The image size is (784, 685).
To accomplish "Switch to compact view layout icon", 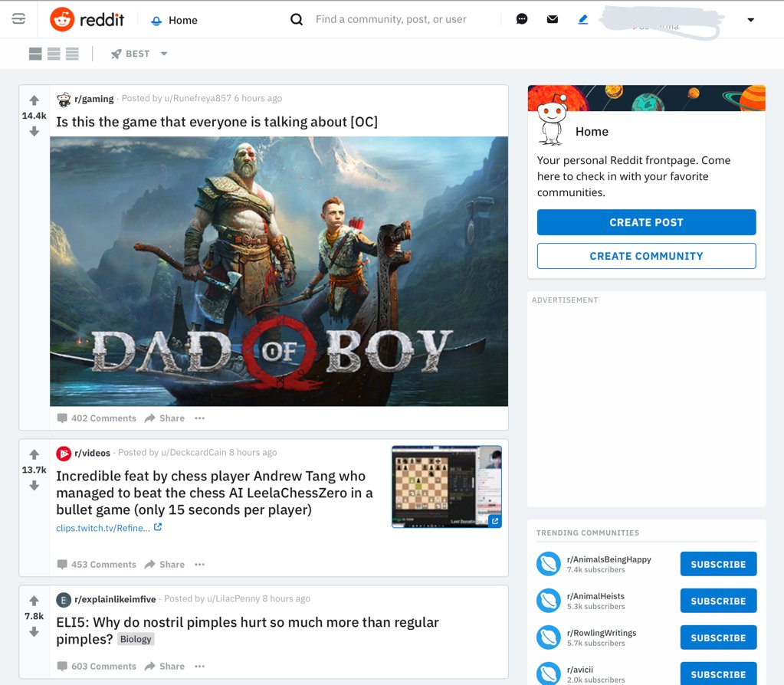I will point(72,54).
